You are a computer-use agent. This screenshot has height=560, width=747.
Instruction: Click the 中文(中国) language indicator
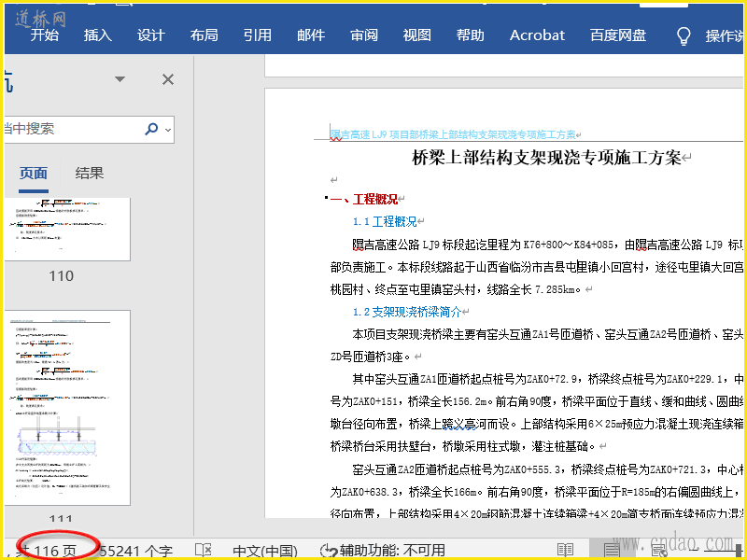pyautogui.click(x=265, y=551)
